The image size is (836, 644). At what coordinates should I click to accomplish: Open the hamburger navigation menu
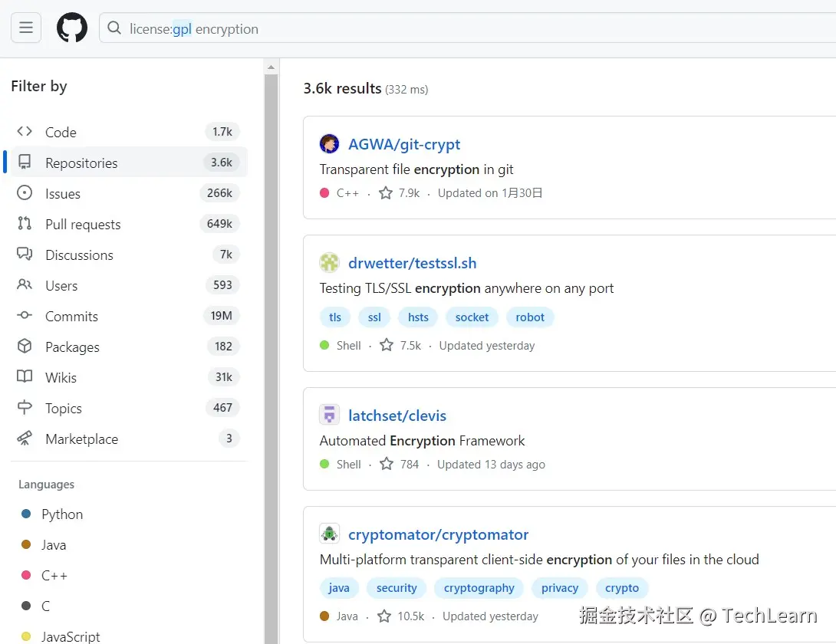26,28
